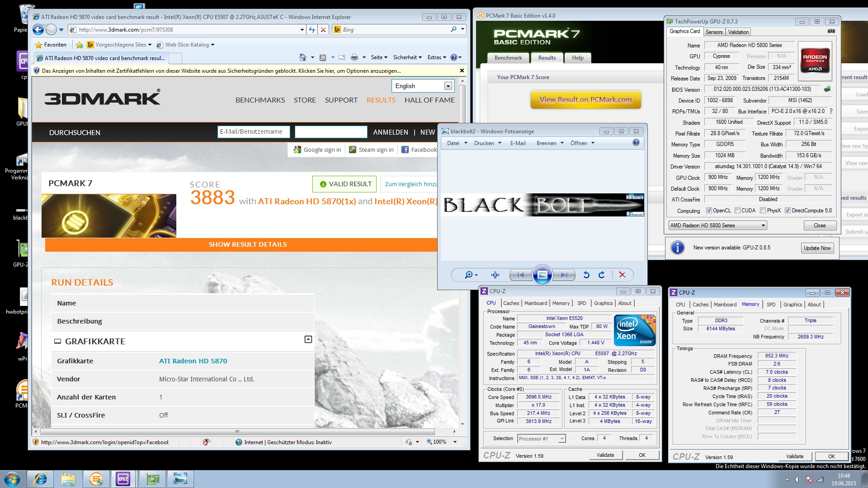Open the Sicherheit dropdown in IE
Screen dimensions: 868x488
click(x=407, y=57)
